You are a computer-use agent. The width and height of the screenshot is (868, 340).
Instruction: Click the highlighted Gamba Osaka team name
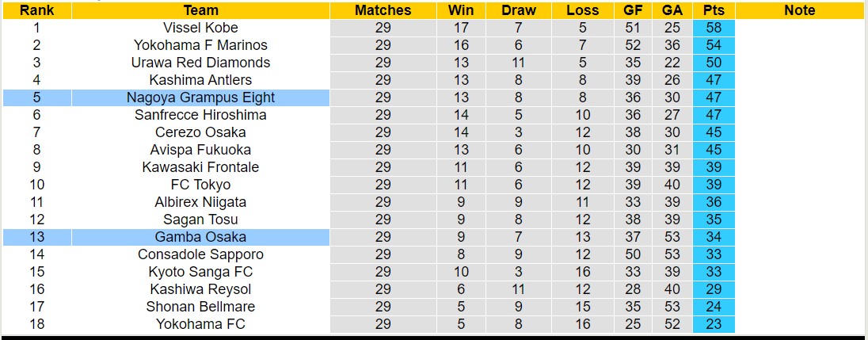(x=200, y=237)
